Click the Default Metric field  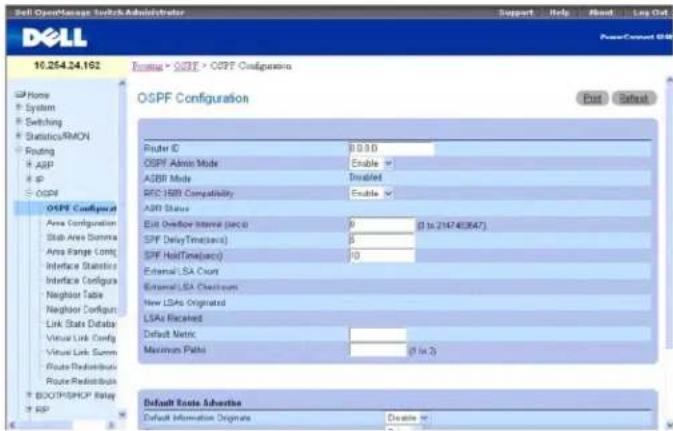378,334
